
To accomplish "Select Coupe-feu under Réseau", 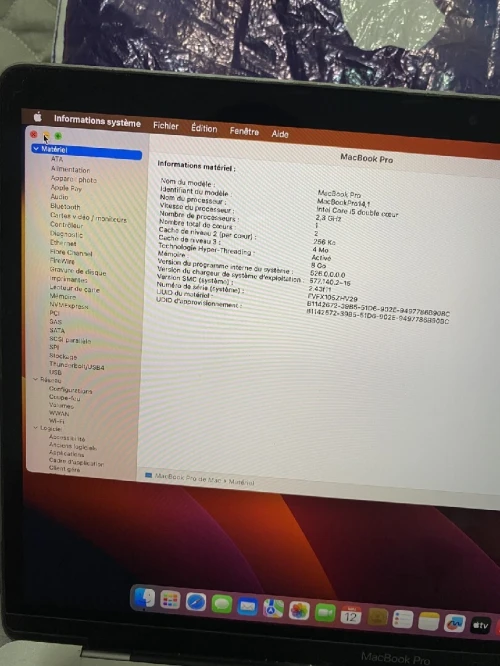I will (64, 398).
